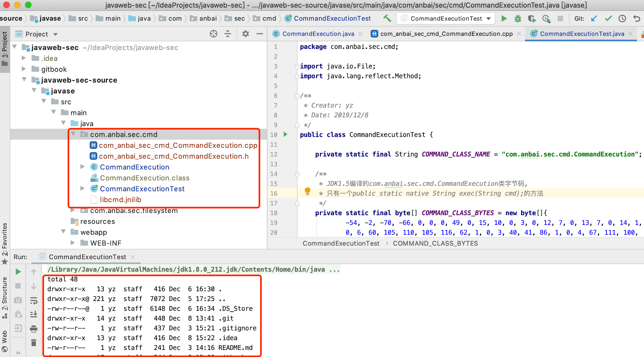Open CommandExecutionTest run configuration dropdown
This screenshot has width=644, height=357.
(x=446, y=18)
